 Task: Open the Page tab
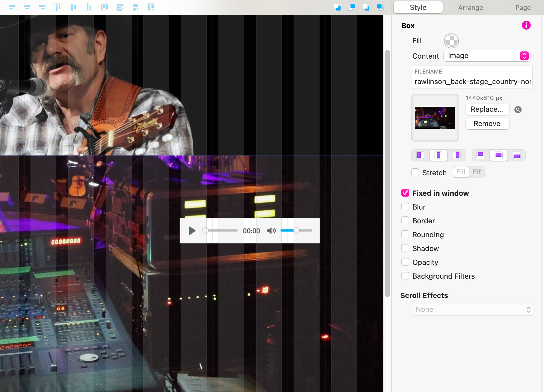522,7
